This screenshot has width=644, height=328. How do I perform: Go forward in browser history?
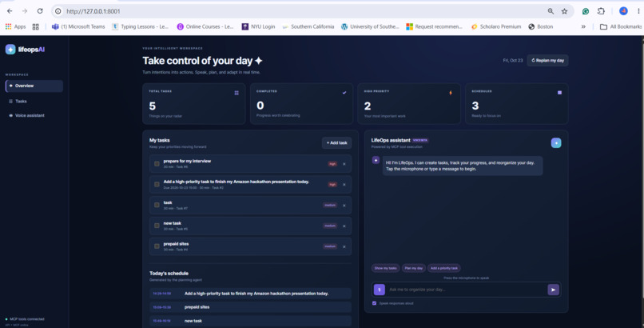pos(25,11)
